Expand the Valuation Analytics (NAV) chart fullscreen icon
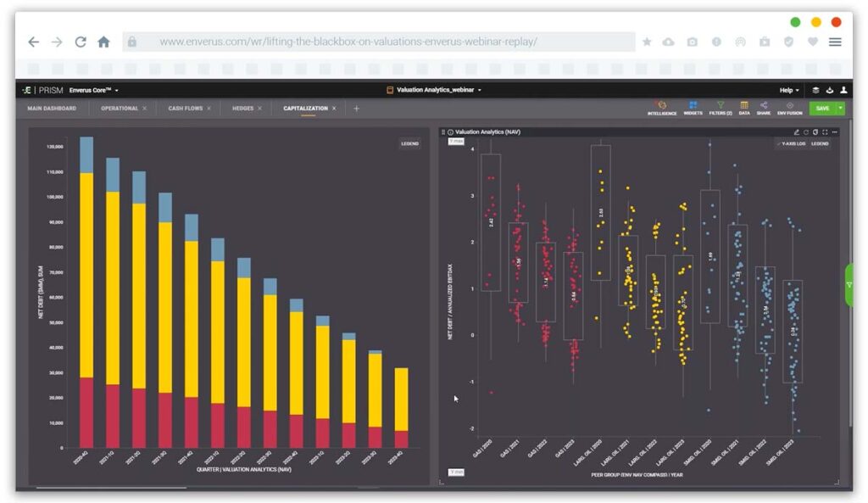 pos(824,132)
